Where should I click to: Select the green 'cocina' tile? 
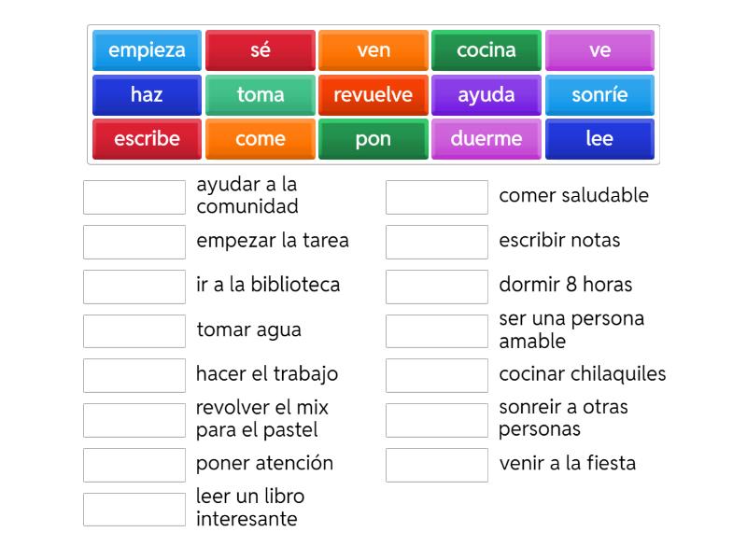tap(486, 50)
